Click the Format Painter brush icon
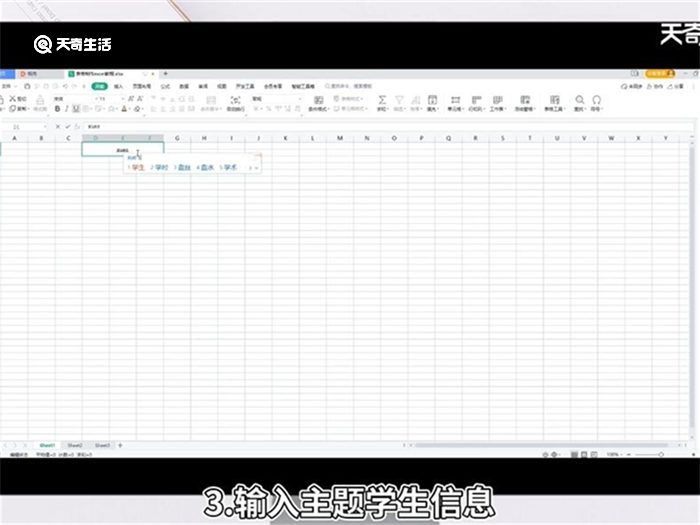The image size is (700, 525). tap(40, 102)
